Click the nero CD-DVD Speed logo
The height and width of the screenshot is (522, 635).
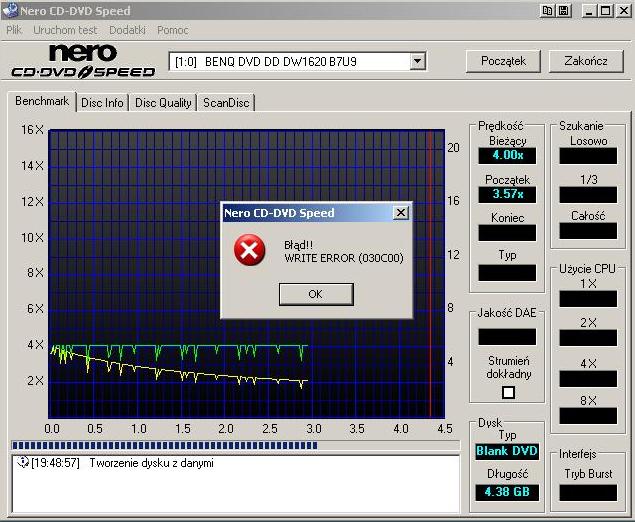(83, 61)
